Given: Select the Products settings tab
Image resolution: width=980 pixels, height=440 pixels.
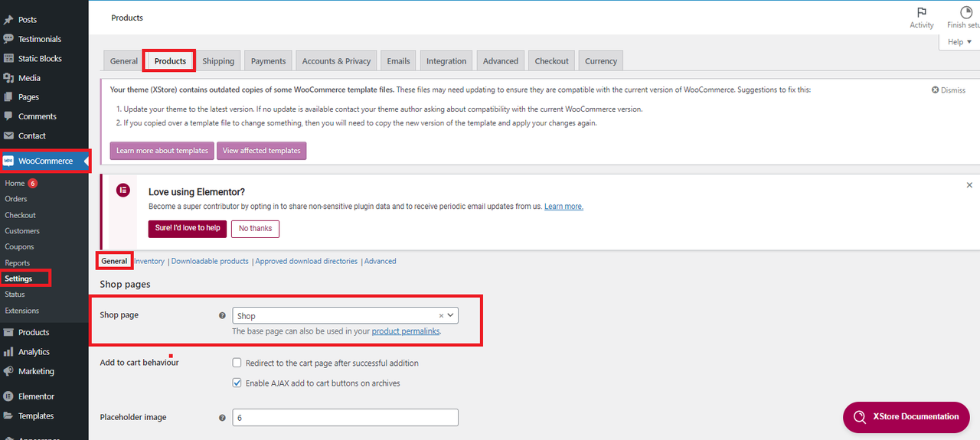Looking at the screenshot, I should (170, 61).
